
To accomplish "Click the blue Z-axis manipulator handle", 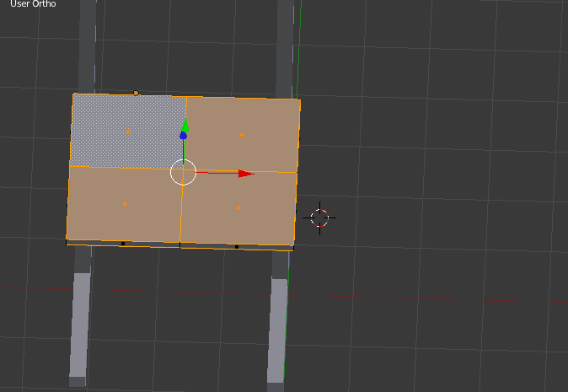I will click(x=184, y=136).
